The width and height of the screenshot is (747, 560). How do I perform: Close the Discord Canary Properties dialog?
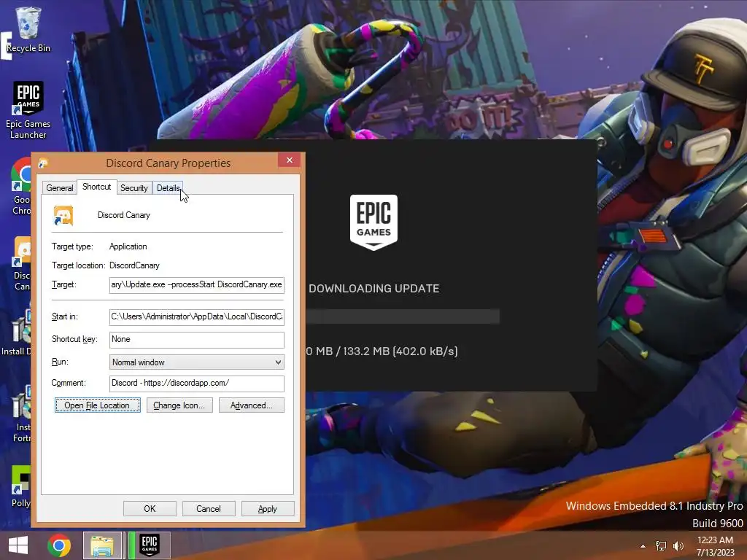click(289, 160)
